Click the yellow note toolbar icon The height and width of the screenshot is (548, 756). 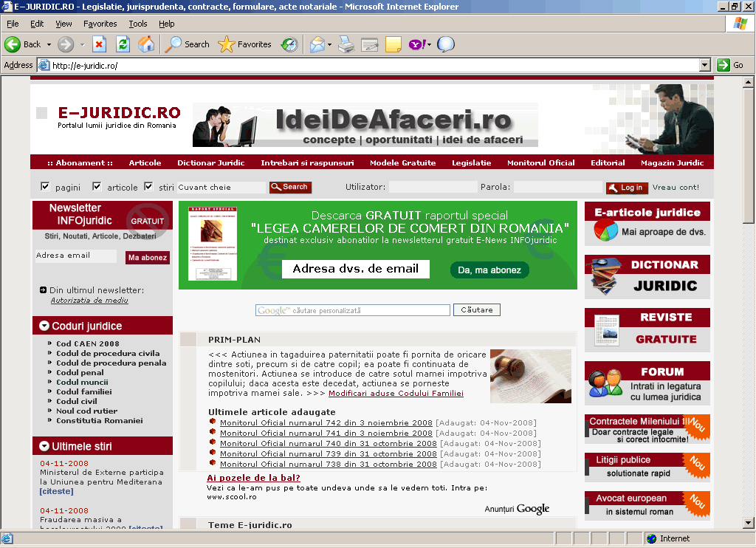(394, 44)
